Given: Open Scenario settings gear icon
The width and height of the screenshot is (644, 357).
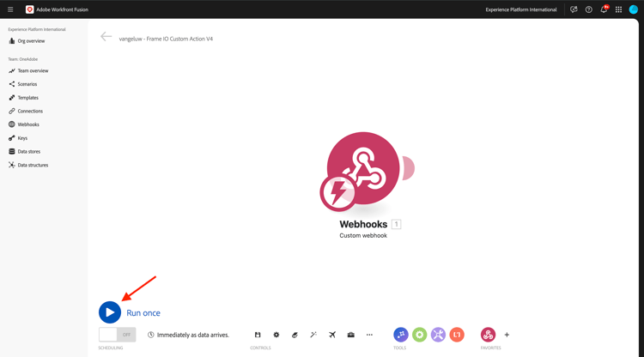Looking at the screenshot, I should point(276,335).
